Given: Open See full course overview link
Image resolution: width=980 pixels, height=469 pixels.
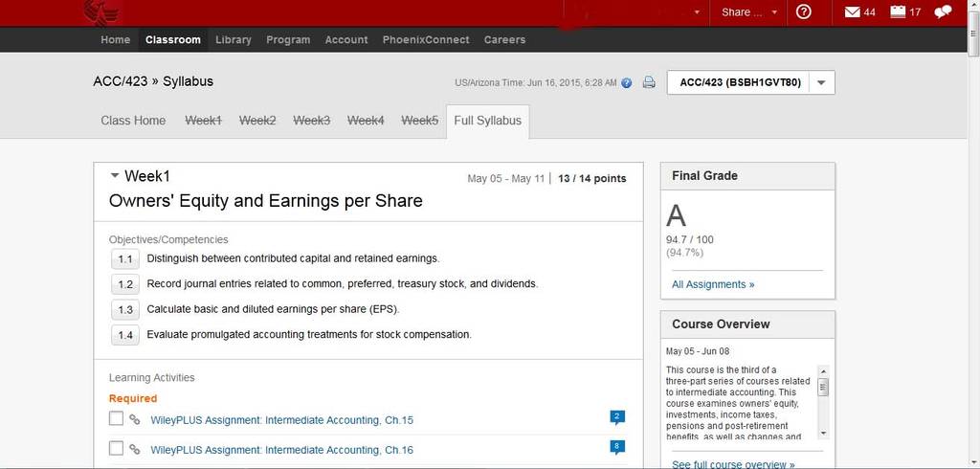Looking at the screenshot, I should pos(733,464).
